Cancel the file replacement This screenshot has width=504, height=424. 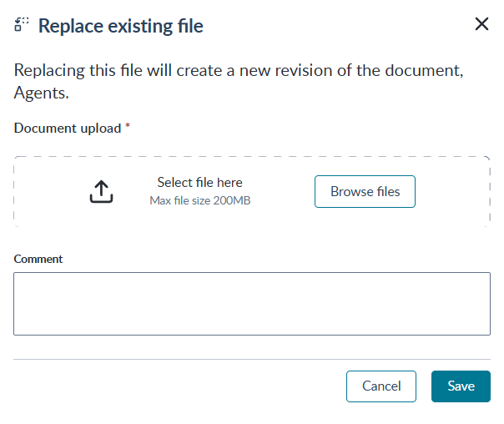tap(381, 386)
